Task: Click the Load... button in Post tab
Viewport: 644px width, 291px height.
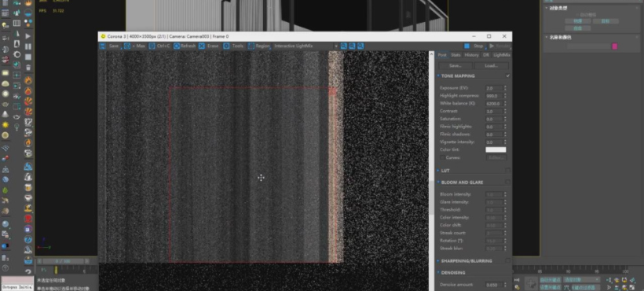Action: (x=491, y=66)
